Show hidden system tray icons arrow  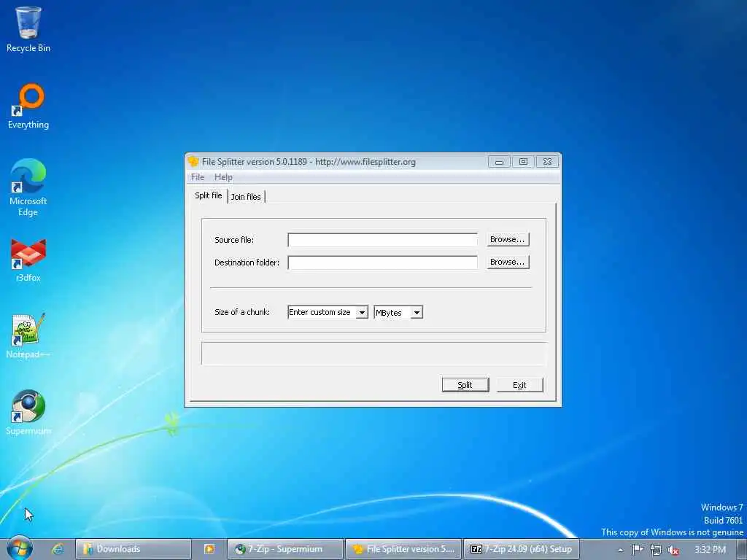pos(620,550)
